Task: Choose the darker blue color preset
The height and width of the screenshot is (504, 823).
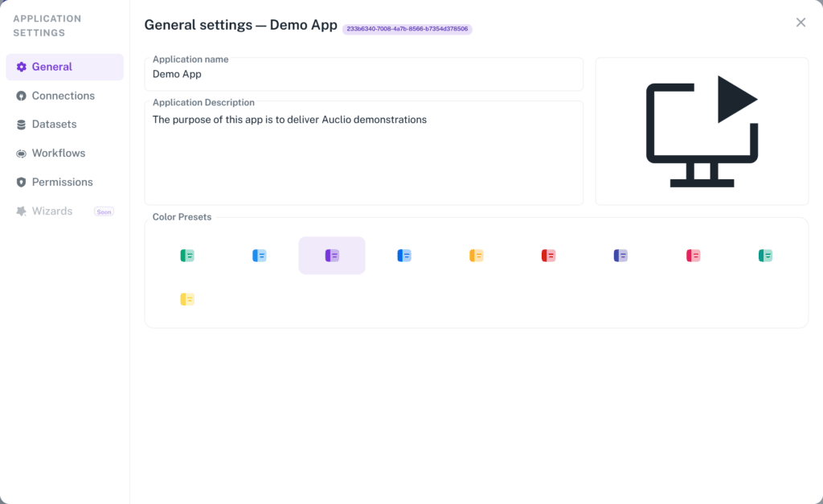Action: coord(404,256)
